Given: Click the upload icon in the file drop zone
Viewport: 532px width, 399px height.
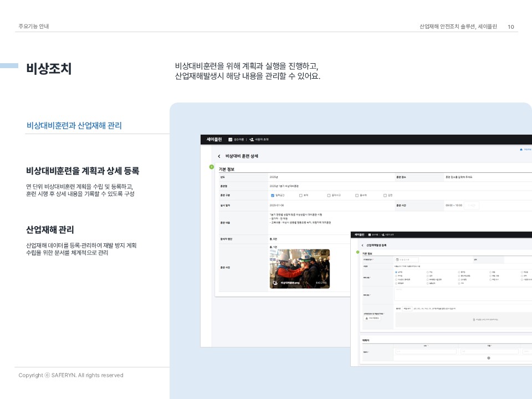Looking at the screenshot, I should tap(474, 319).
